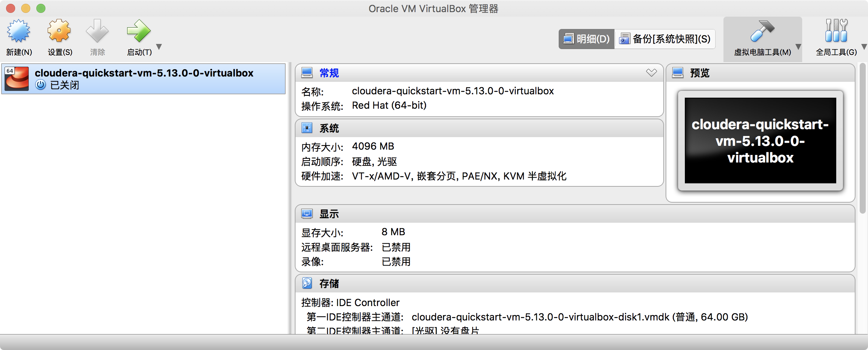Click the 8 MB video memory value
This screenshot has height=350, width=868.
(x=393, y=232)
